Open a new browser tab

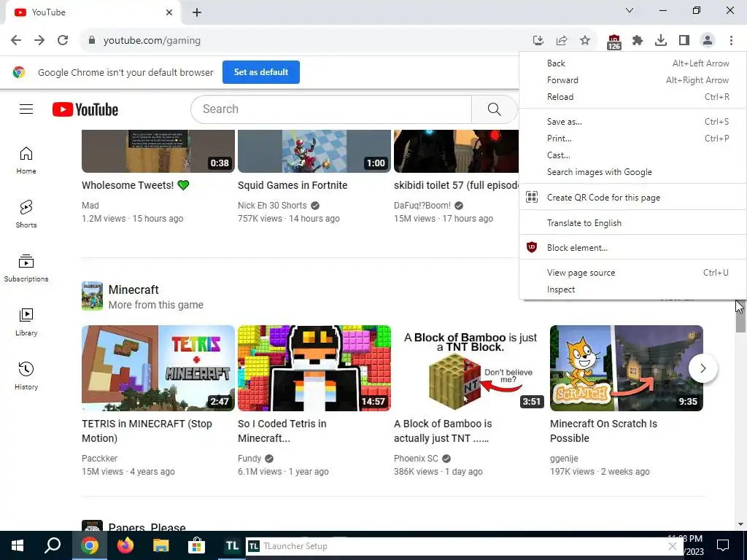[197, 12]
